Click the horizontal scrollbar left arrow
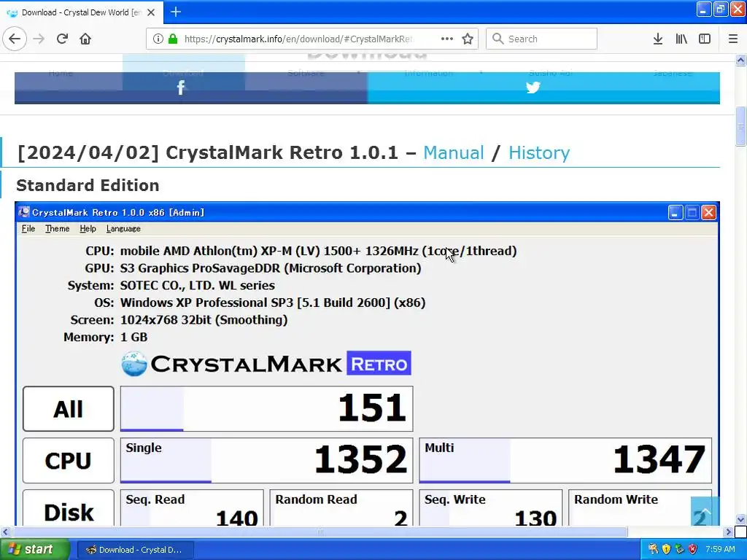Image resolution: width=747 pixels, height=560 pixels. click(5, 532)
